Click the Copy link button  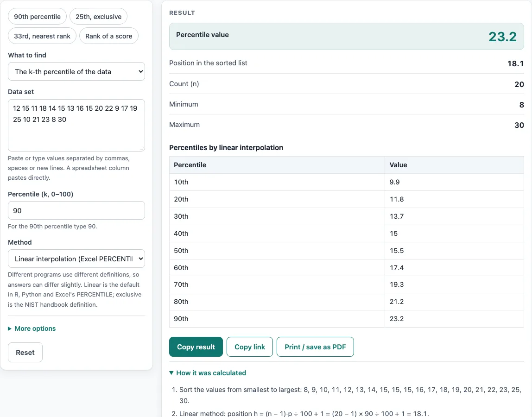(x=250, y=347)
